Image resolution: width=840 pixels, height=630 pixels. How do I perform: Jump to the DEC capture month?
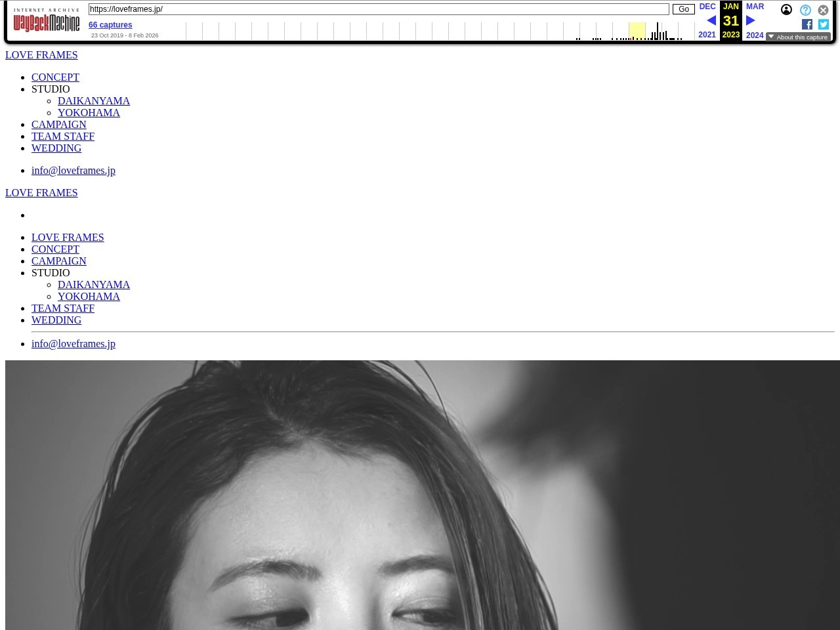tap(707, 7)
